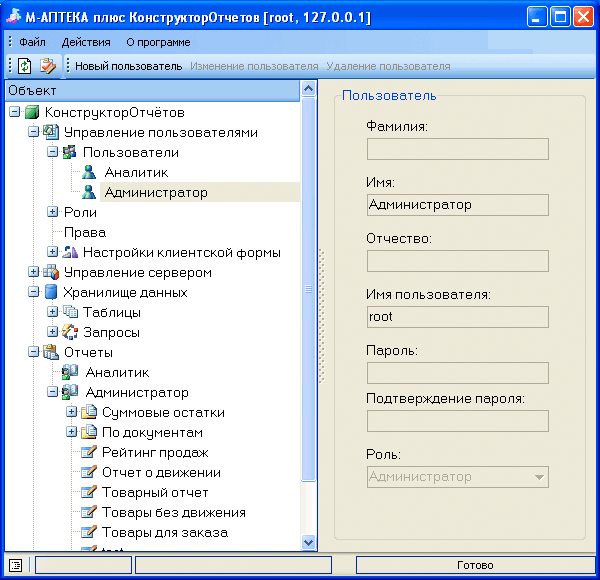Click the tree panel's scroll down arrow
Viewport: 600px width, 580px height.
309,541
